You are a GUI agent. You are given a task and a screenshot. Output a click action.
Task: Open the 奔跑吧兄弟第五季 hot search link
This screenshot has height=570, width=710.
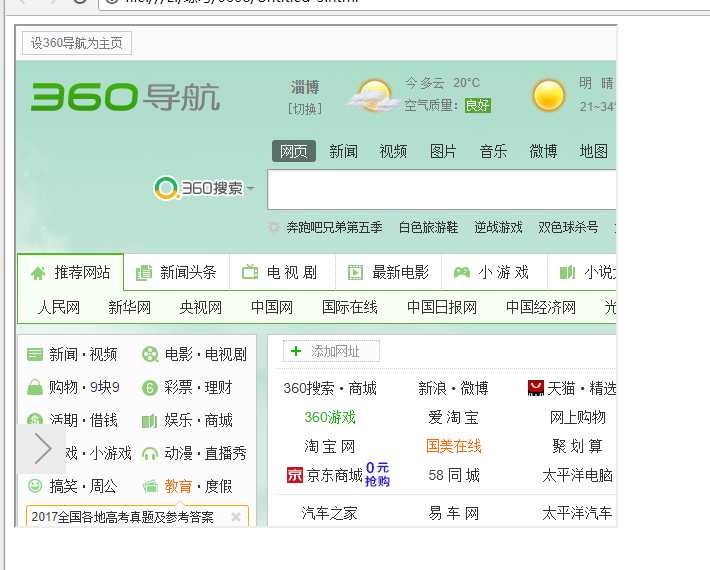(334, 227)
